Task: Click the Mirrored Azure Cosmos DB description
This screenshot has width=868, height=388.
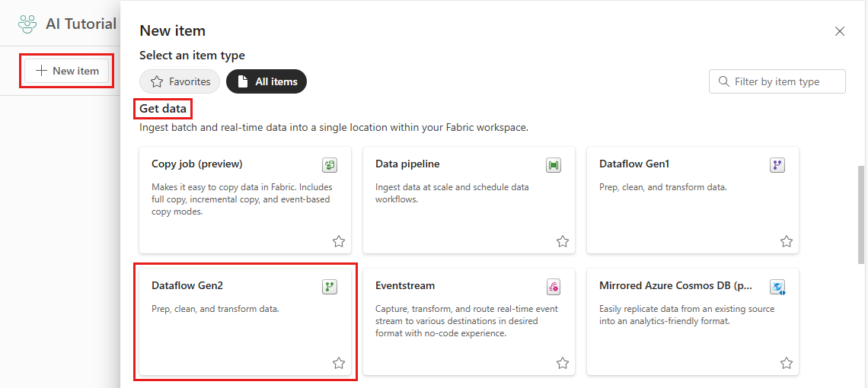Action: pyautogui.click(x=687, y=315)
